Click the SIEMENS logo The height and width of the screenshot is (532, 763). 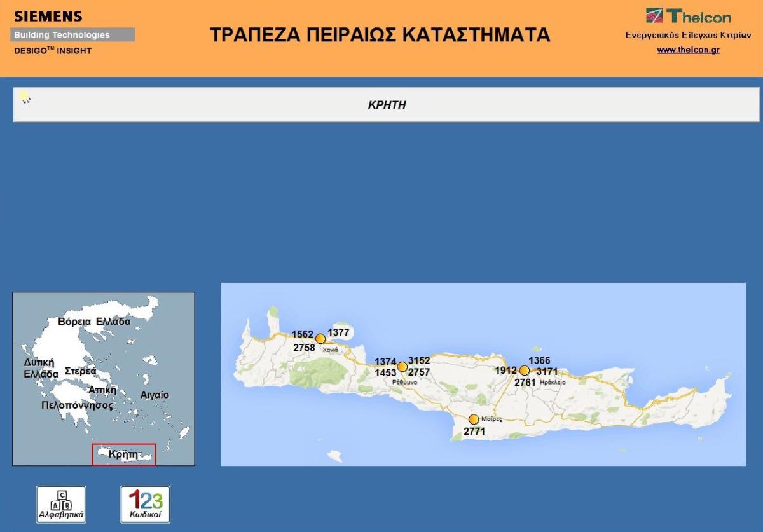coord(48,16)
